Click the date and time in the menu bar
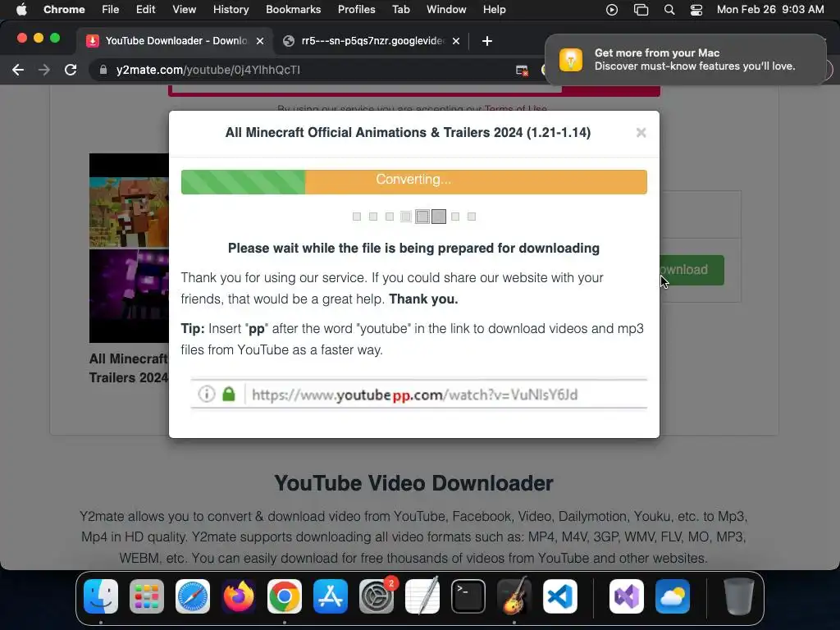Image resolution: width=840 pixels, height=630 pixels. (770, 10)
